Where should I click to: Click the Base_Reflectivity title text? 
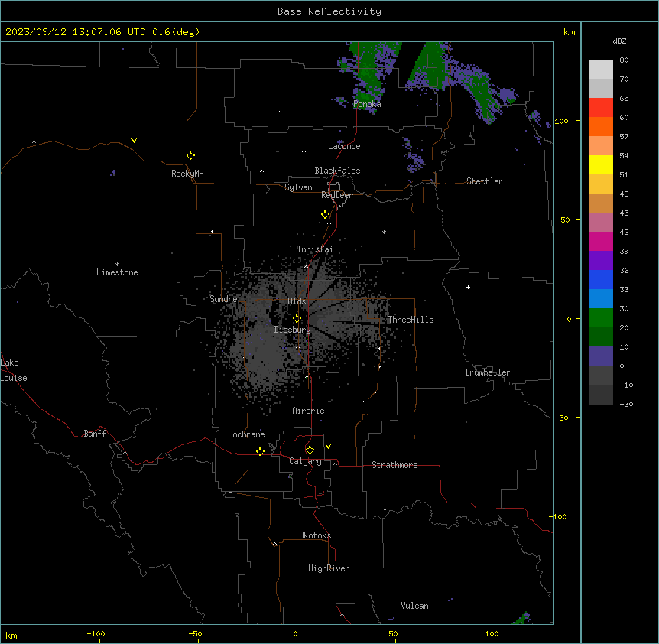(x=329, y=11)
